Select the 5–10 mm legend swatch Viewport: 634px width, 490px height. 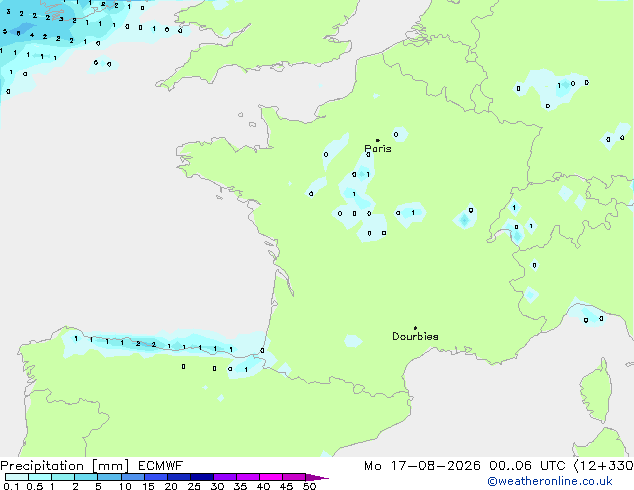tap(109, 477)
